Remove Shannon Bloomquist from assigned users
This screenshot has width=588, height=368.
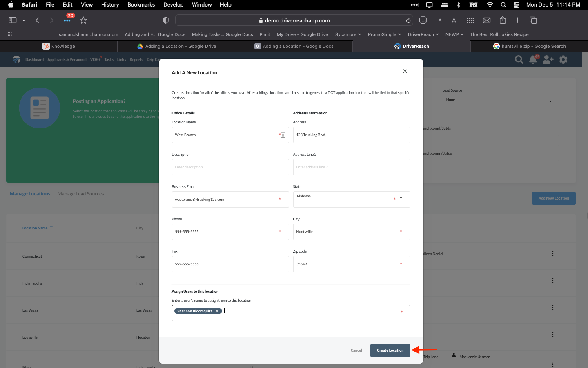[x=217, y=311]
